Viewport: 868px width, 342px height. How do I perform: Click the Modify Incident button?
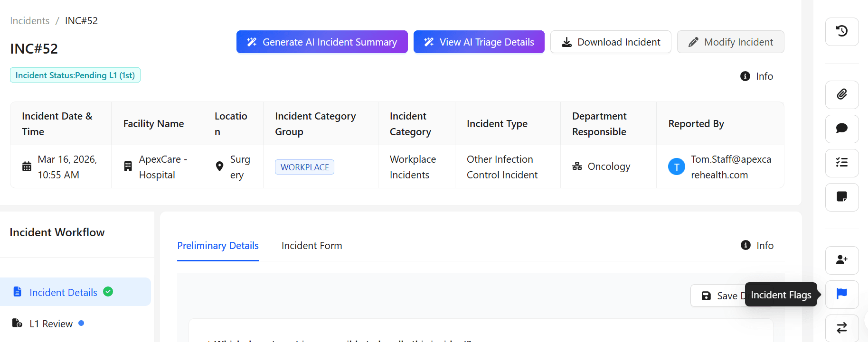(x=730, y=42)
